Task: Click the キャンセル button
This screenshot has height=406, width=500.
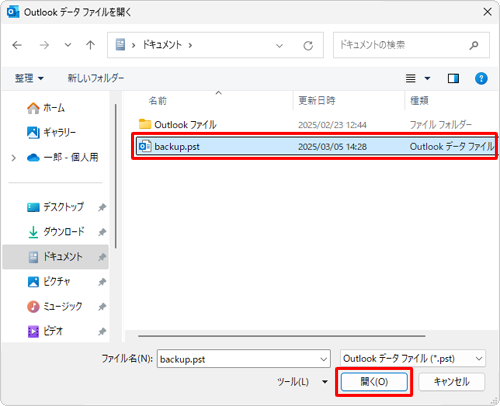Action: 451,382
